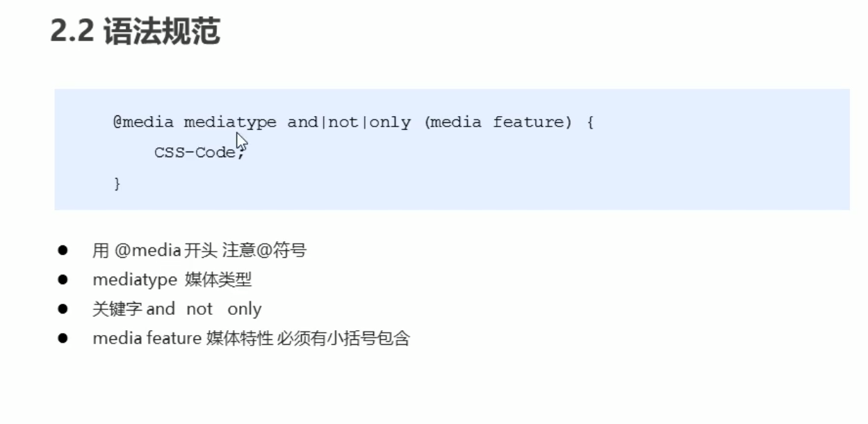Click the opening curly brace in code

click(x=590, y=122)
